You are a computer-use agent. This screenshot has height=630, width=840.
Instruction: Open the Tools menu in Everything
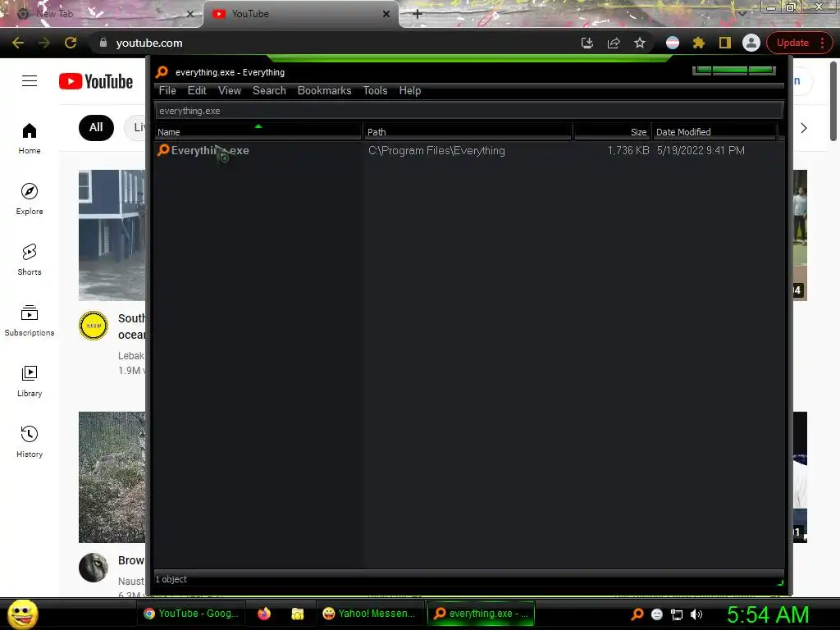(x=375, y=90)
